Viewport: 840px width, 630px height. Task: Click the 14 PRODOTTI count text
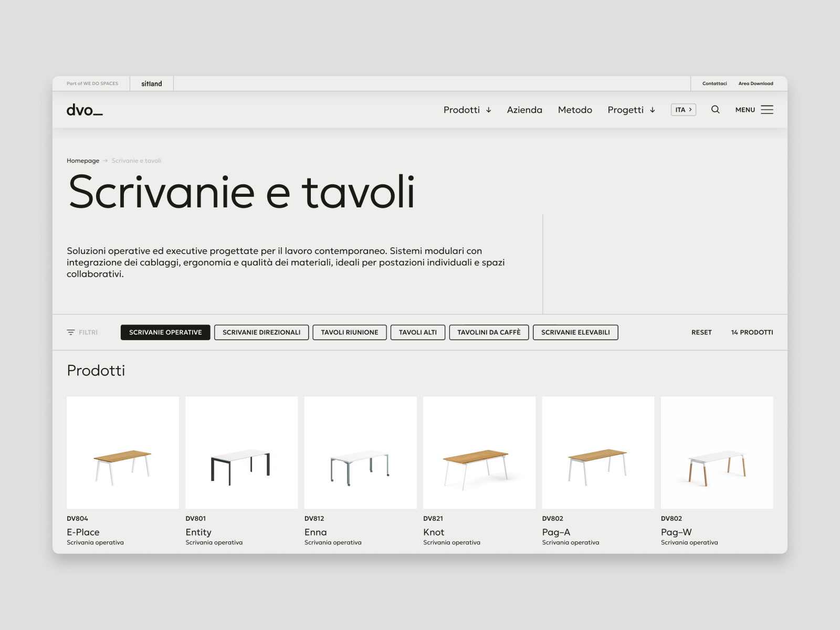tap(752, 332)
